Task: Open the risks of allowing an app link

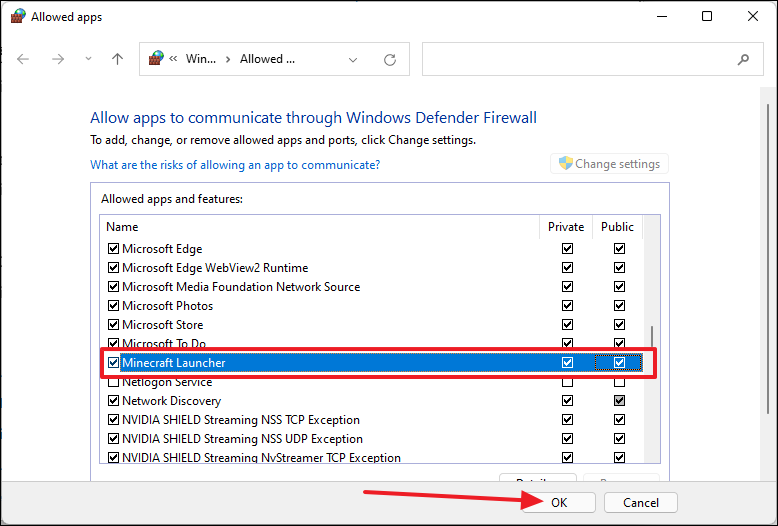Action: tap(235, 165)
